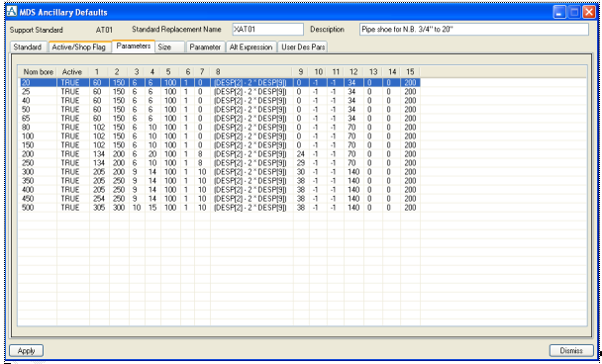Select the row with Nom bore 200

pos(220,153)
